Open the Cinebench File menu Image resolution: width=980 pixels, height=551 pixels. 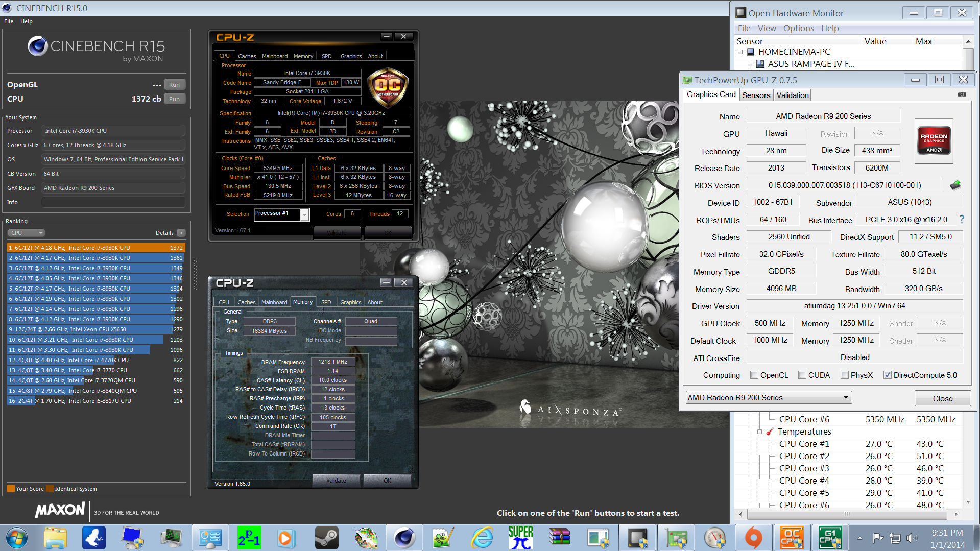[9, 21]
